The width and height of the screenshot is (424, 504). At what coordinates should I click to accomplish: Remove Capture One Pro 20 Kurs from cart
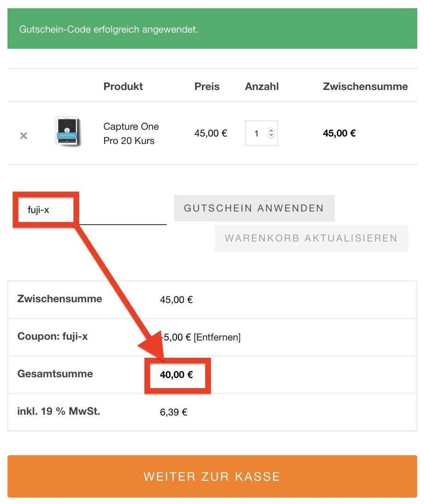(24, 136)
